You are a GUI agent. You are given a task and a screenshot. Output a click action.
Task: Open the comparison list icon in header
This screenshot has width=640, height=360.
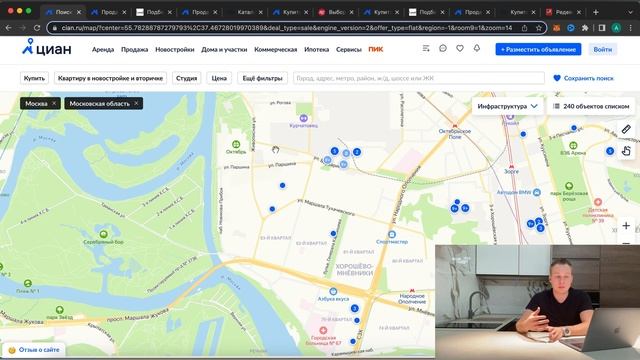pyautogui.click(x=426, y=49)
